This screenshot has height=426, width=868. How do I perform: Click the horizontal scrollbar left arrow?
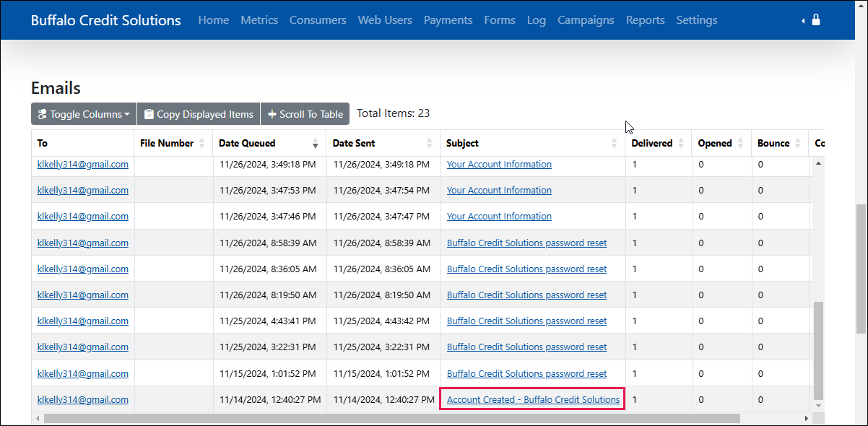[x=36, y=418]
